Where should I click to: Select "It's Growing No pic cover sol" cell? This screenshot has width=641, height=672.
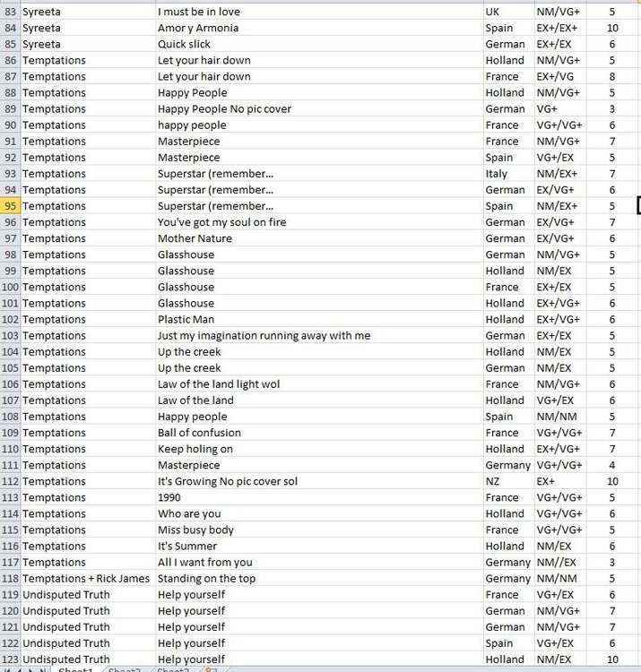(x=318, y=481)
